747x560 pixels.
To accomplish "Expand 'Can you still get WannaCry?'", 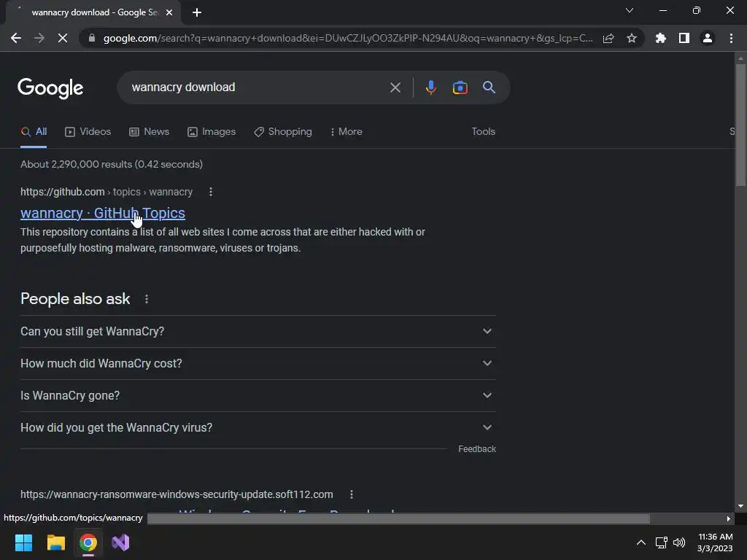I will click(258, 332).
